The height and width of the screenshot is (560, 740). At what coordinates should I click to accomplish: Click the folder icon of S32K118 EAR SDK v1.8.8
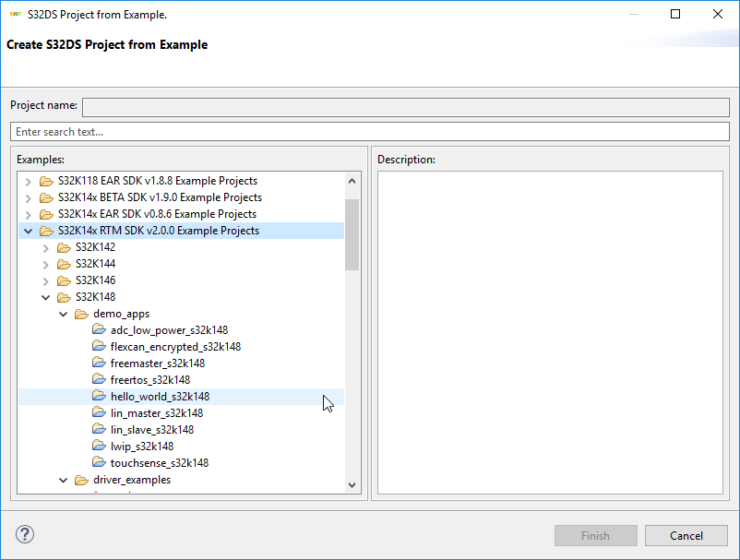coord(46,181)
